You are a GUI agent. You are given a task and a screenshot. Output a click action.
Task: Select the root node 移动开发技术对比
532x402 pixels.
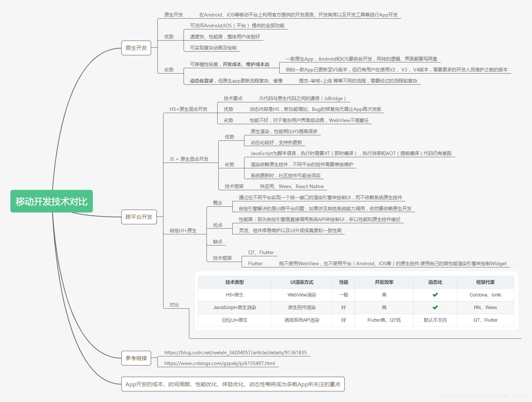52,201
